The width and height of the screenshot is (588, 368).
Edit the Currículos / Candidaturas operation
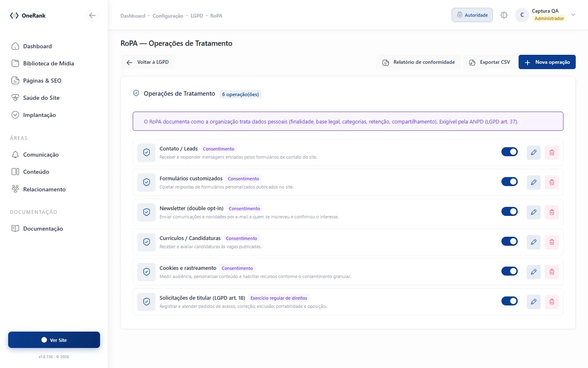(x=534, y=242)
